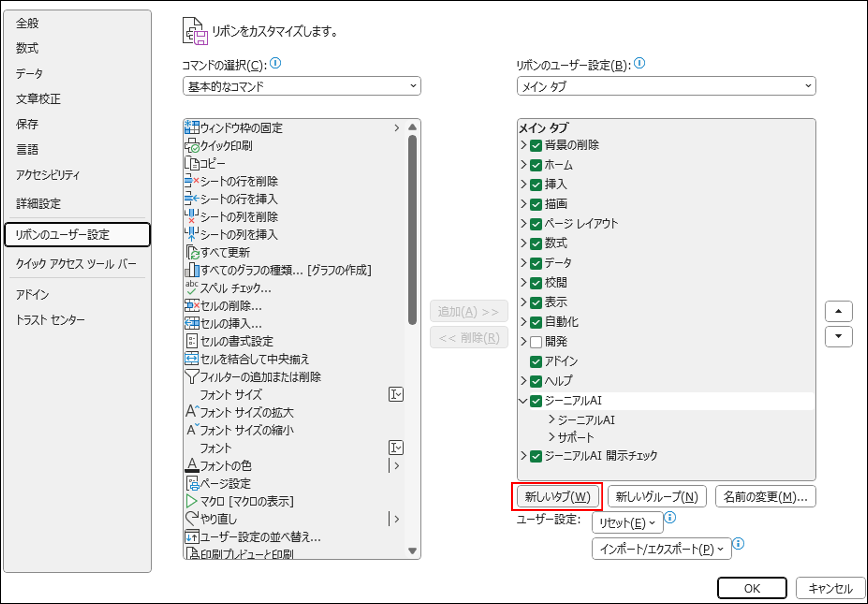Click the スペル チェック abc icon
This screenshot has width=868, height=604.
click(192, 288)
